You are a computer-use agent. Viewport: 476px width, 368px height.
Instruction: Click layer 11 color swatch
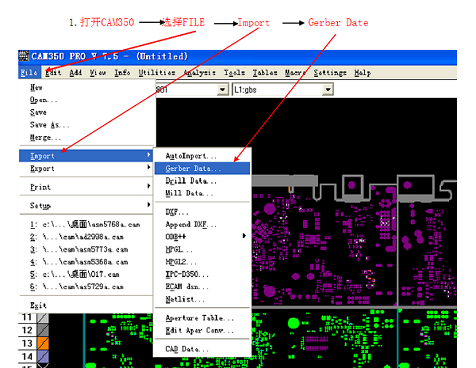point(43,318)
